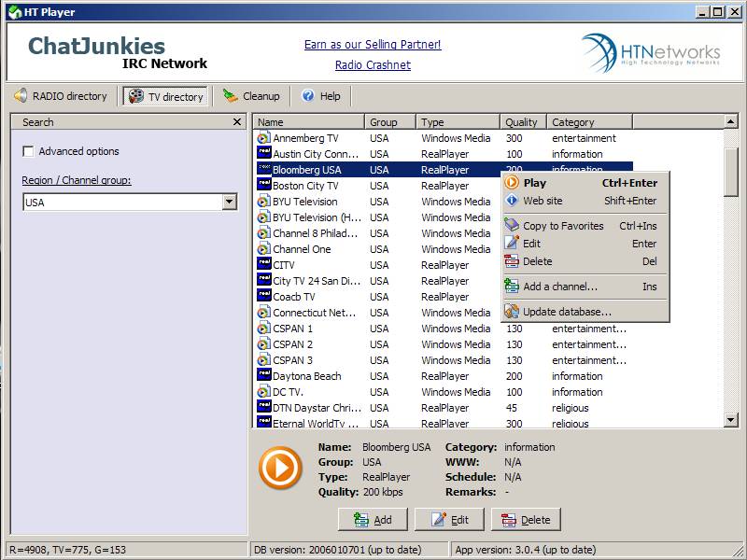The width and height of the screenshot is (747, 560).
Task: Click the USA combo box field
Action: pyautogui.click(x=130, y=202)
